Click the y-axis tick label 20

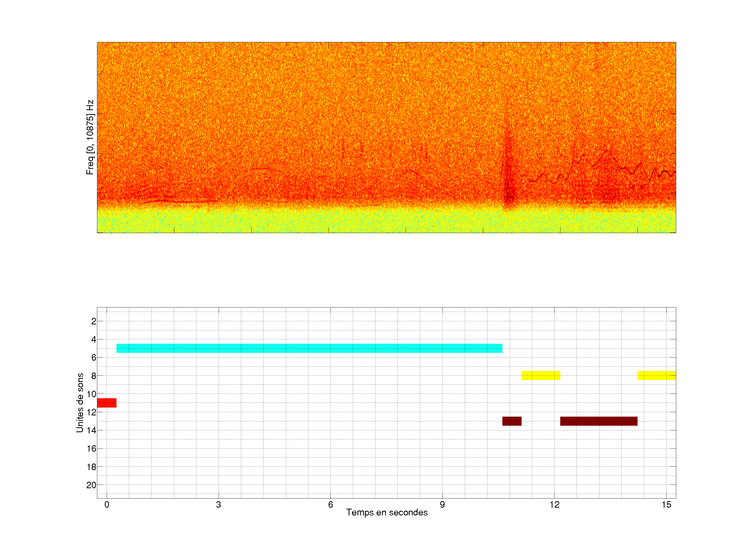click(91, 485)
